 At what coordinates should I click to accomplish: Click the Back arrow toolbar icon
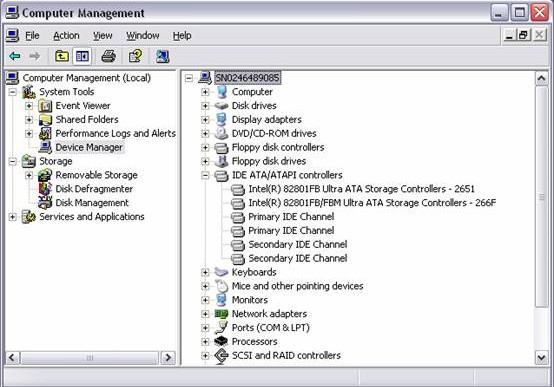(x=15, y=56)
